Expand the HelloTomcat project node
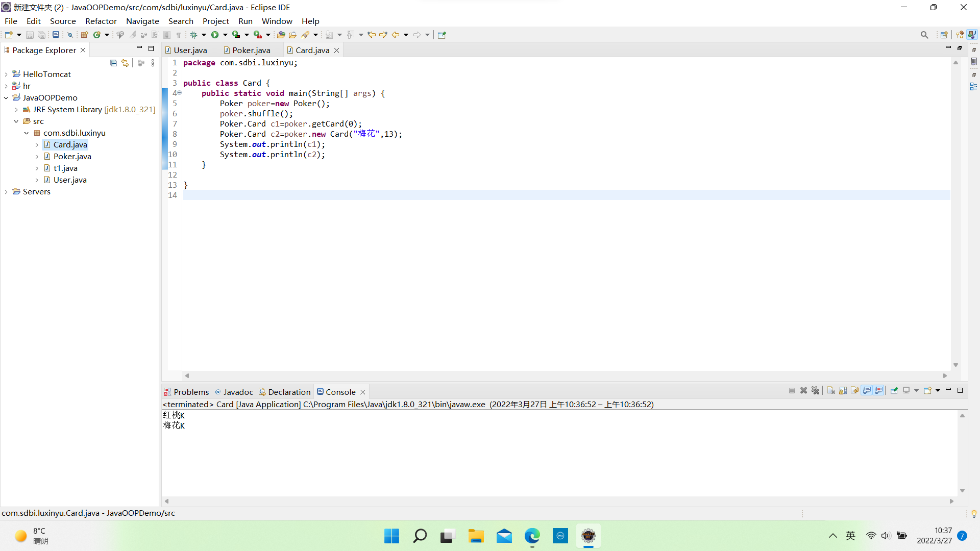 [6, 74]
